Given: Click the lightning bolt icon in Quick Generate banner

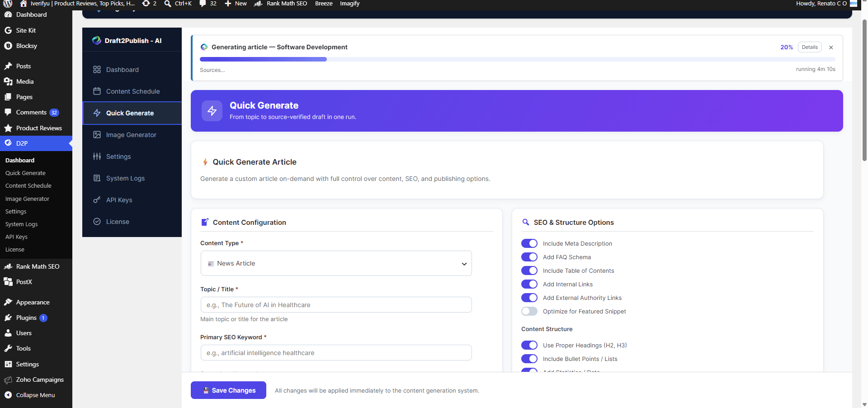Looking at the screenshot, I should pos(212,111).
